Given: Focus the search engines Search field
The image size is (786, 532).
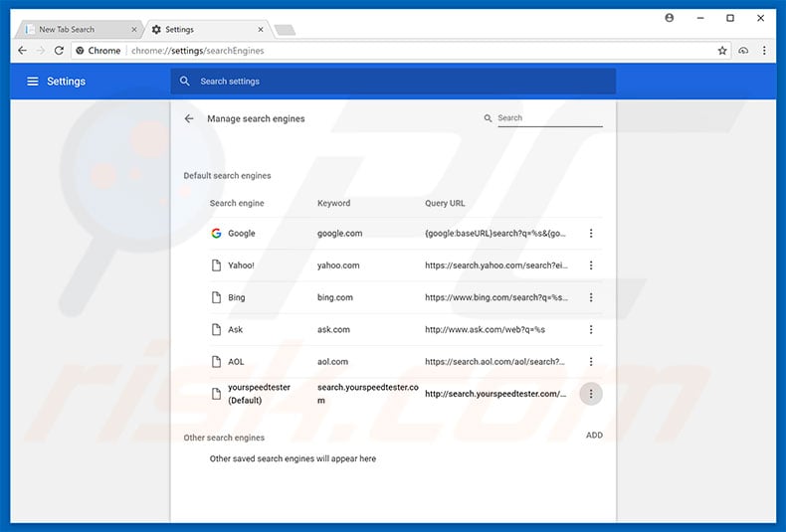Looking at the screenshot, I should (x=550, y=118).
